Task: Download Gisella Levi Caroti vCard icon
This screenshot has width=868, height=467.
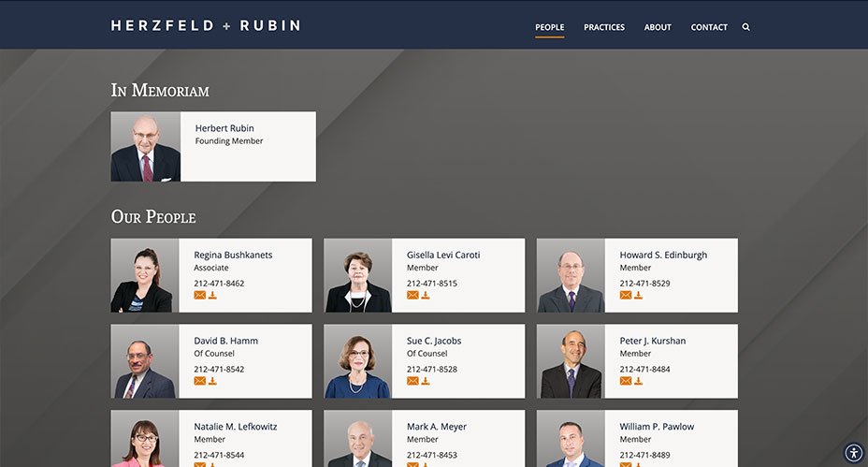Action: click(x=426, y=296)
